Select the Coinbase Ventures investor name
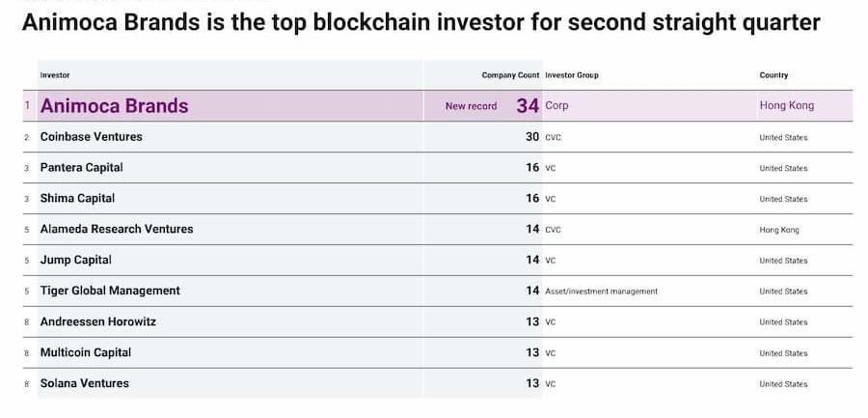 point(91,137)
